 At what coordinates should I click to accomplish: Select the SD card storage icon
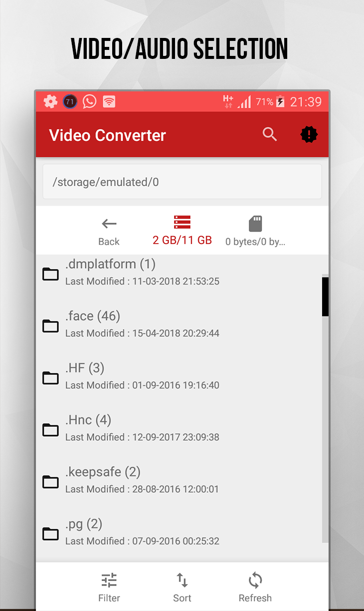255,224
